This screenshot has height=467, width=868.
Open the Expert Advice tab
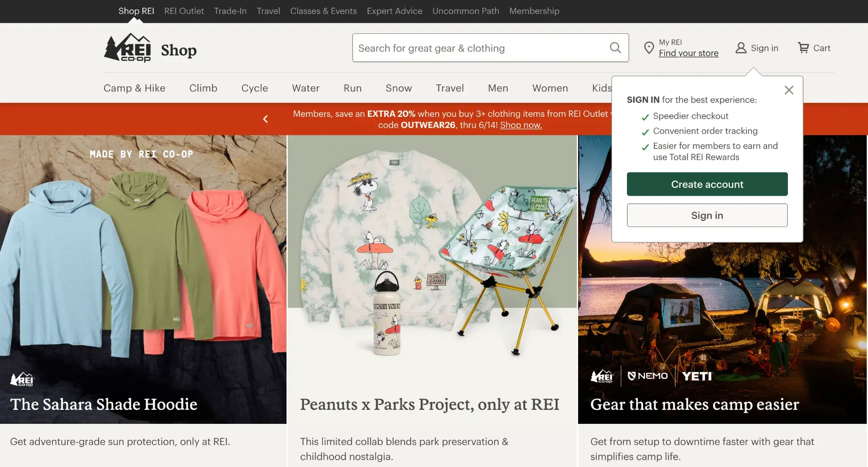394,11
